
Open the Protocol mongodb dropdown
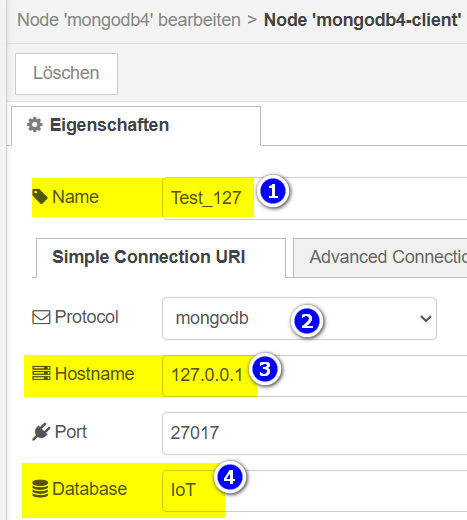(299, 318)
